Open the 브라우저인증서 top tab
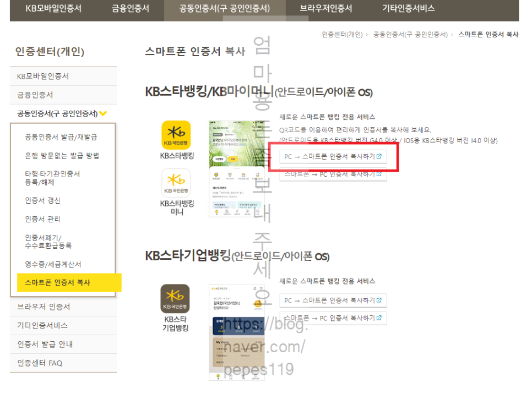Image resolution: width=532 pixels, height=399 pixels. [x=326, y=8]
